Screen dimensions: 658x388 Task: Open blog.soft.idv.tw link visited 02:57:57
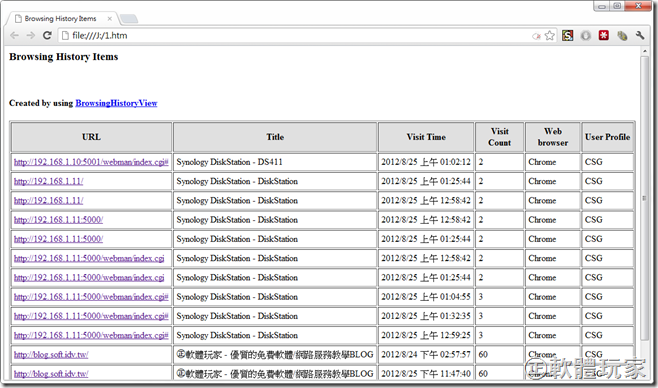(51, 355)
